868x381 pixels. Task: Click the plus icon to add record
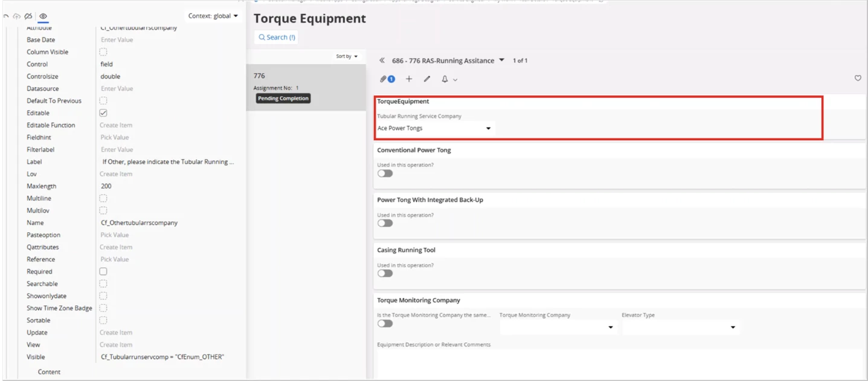[x=409, y=79]
